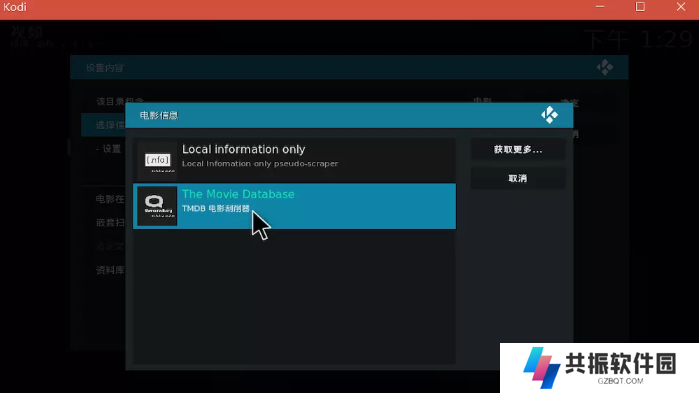
Task: Toggle the dimmed 电影在 option
Action: [x=110, y=199]
